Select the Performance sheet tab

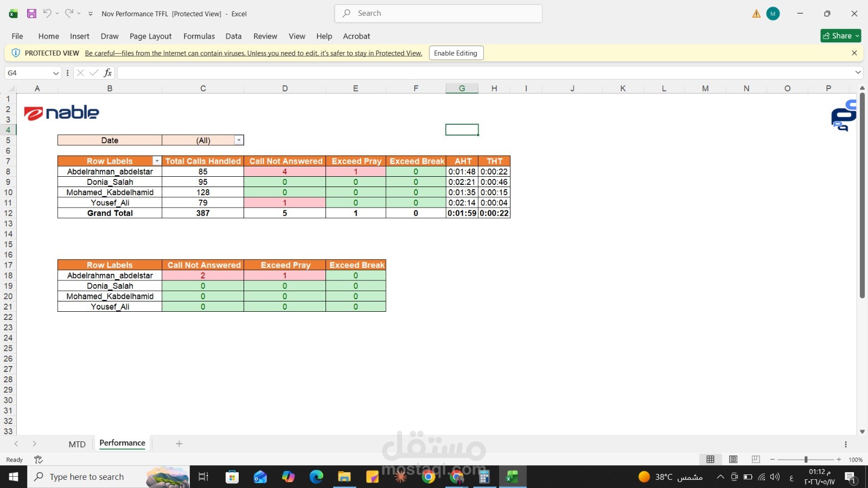coord(123,443)
